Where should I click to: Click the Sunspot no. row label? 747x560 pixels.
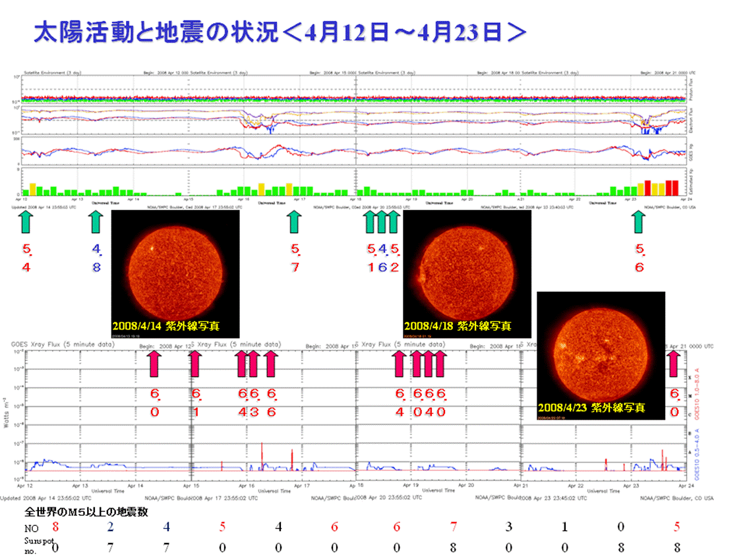(39, 546)
